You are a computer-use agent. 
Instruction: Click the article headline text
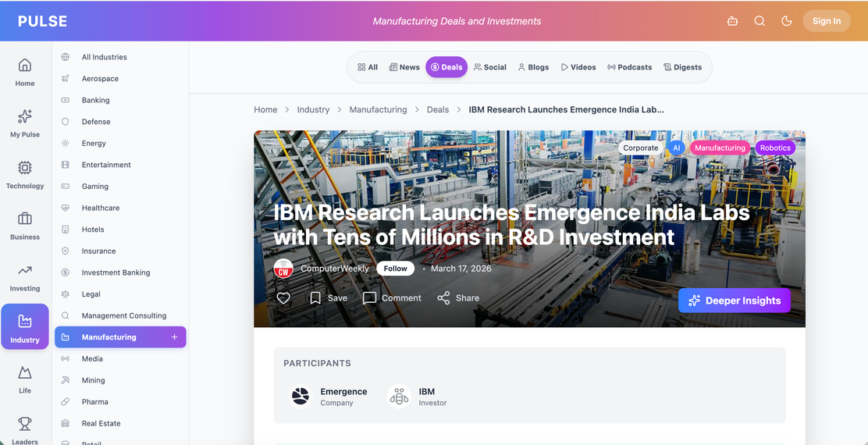tap(511, 225)
